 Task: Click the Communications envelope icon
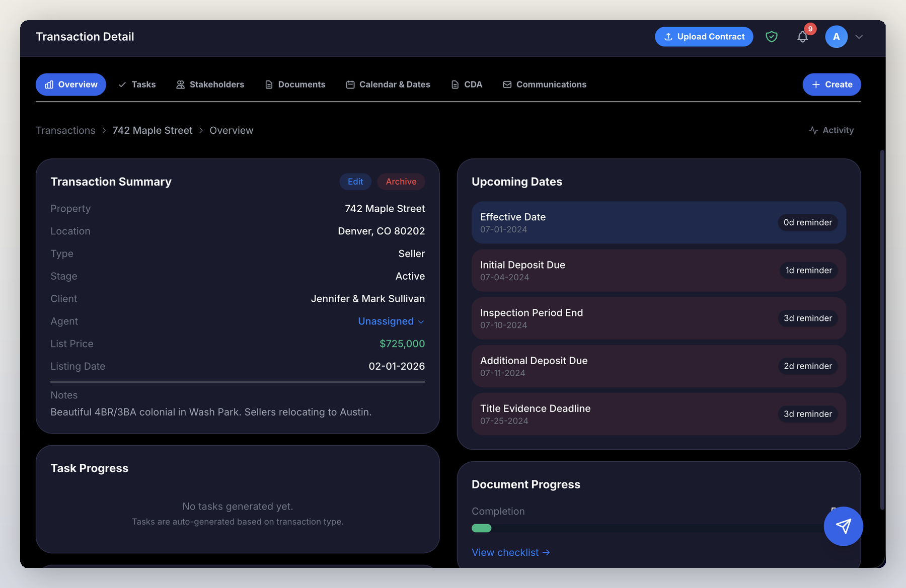pyautogui.click(x=507, y=84)
